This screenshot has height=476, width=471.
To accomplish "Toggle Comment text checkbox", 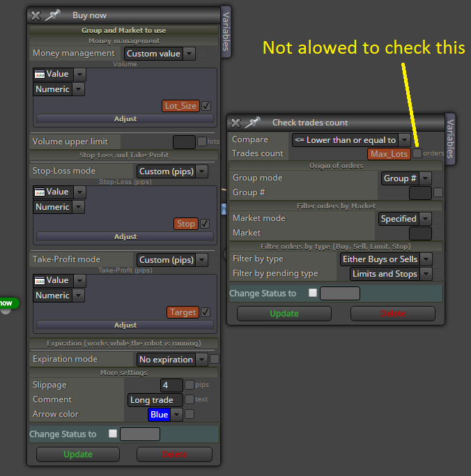I will coord(190,399).
